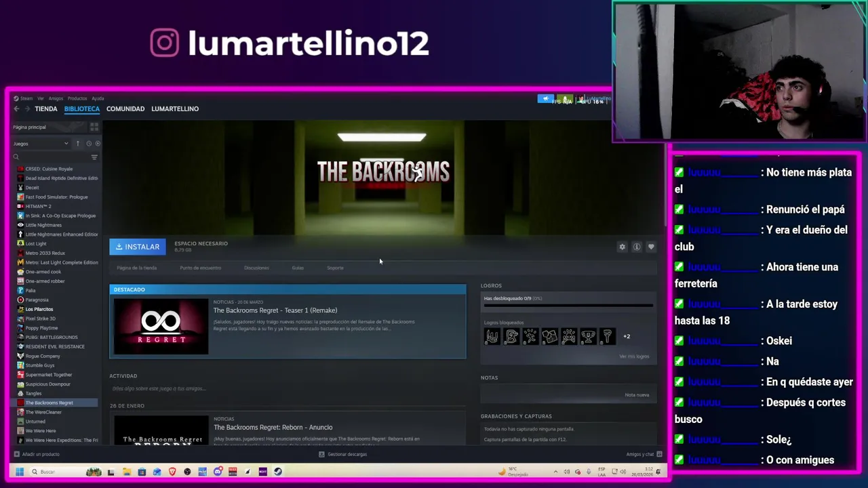Show hidden system tray icons
Image resolution: width=868 pixels, height=488 pixels.
pyautogui.click(x=556, y=472)
